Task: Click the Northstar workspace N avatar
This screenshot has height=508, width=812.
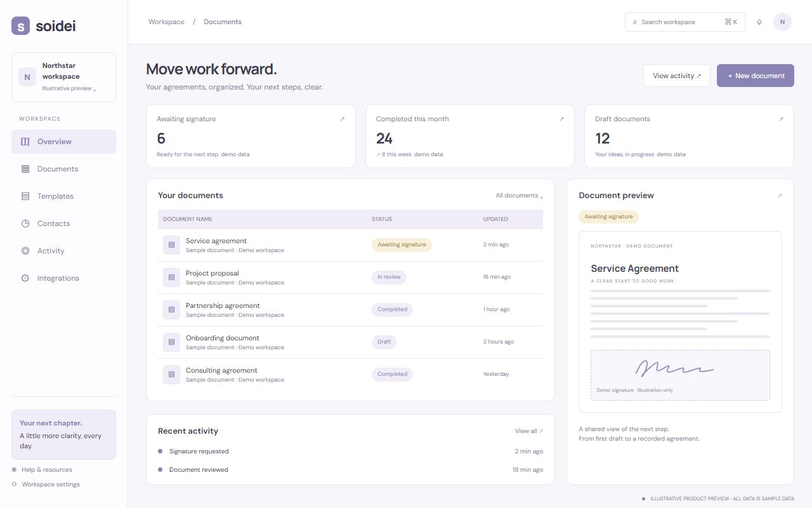Action: tap(27, 77)
